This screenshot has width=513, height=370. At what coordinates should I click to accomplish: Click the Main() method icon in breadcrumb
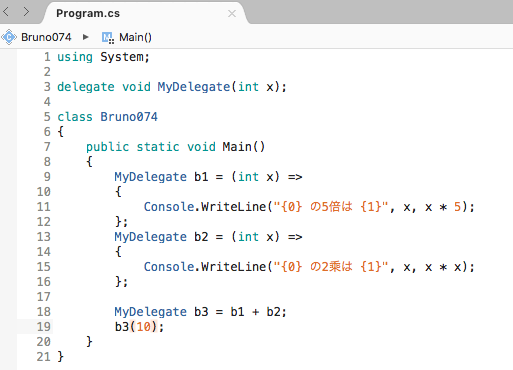pyautogui.click(x=108, y=37)
